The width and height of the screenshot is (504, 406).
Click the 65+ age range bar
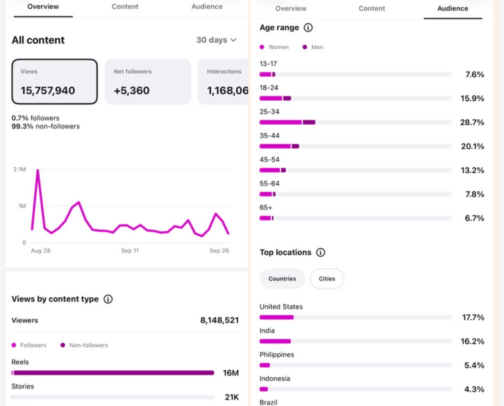[355, 218]
